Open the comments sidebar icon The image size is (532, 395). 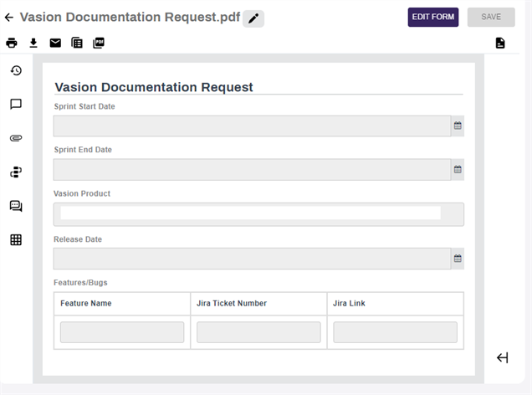click(16, 104)
